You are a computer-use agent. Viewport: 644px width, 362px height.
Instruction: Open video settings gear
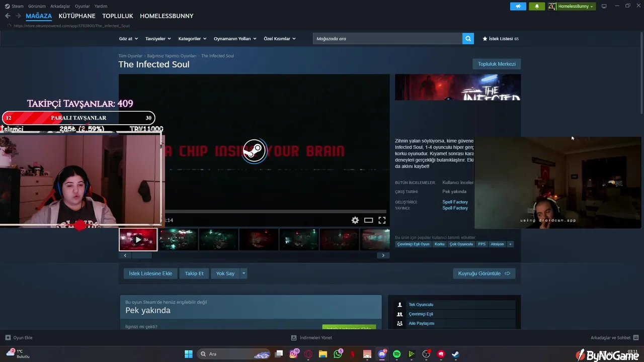[355, 220]
